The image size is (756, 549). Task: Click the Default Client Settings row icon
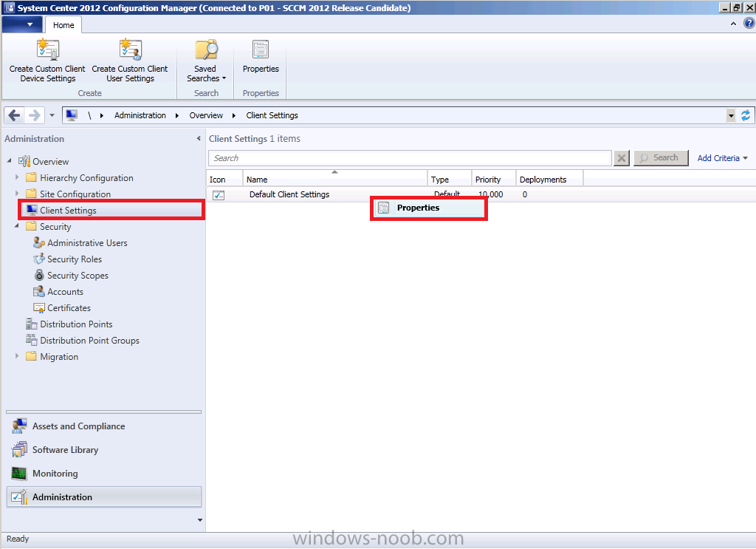click(x=219, y=195)
